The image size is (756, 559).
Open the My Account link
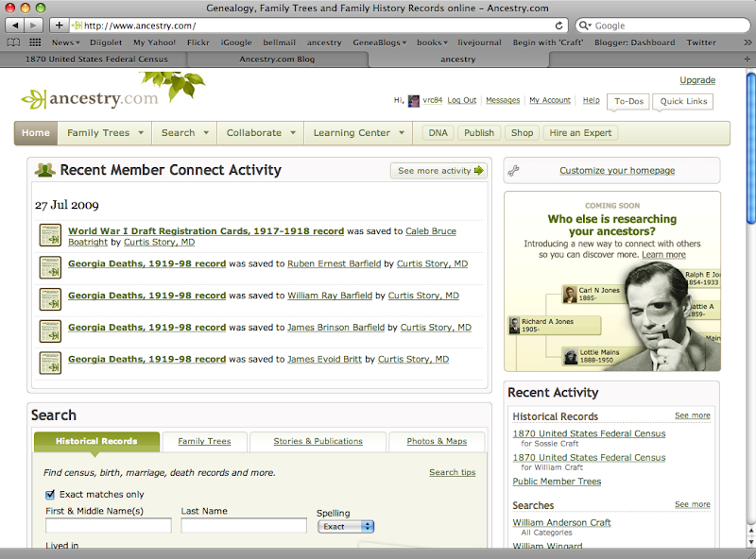pyautogui.click(x=550, y=100)
